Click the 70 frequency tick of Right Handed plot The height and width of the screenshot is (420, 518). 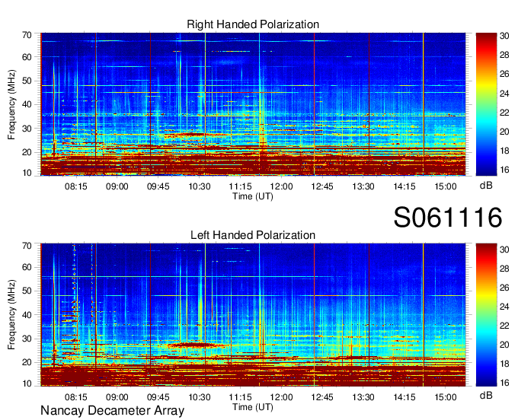(x=27, y=35)
